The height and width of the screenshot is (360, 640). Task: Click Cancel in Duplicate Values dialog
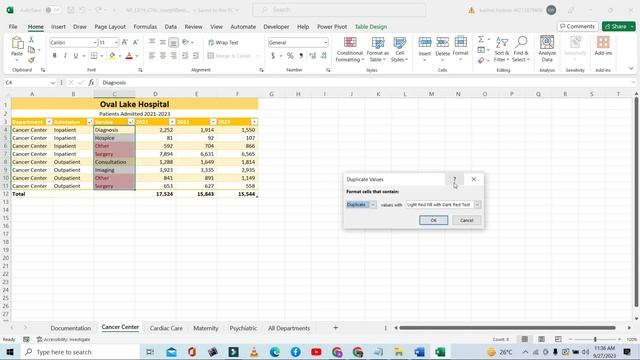coord(467,220)
